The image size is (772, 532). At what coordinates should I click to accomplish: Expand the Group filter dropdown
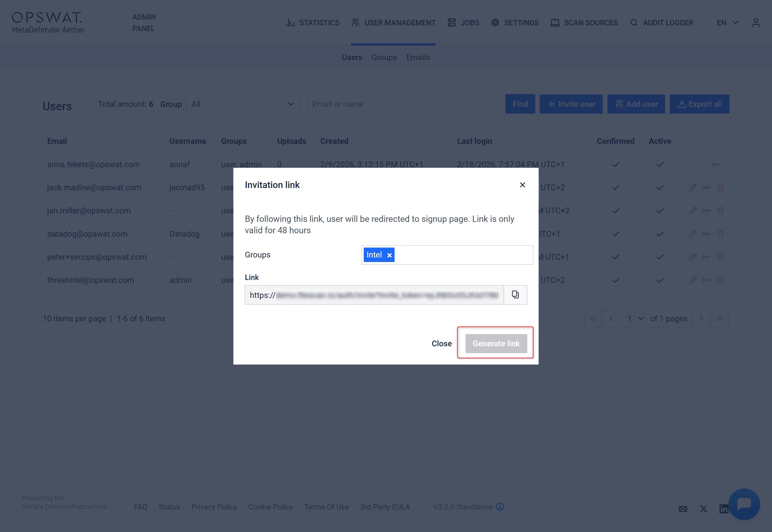click(x=243, y=104)
